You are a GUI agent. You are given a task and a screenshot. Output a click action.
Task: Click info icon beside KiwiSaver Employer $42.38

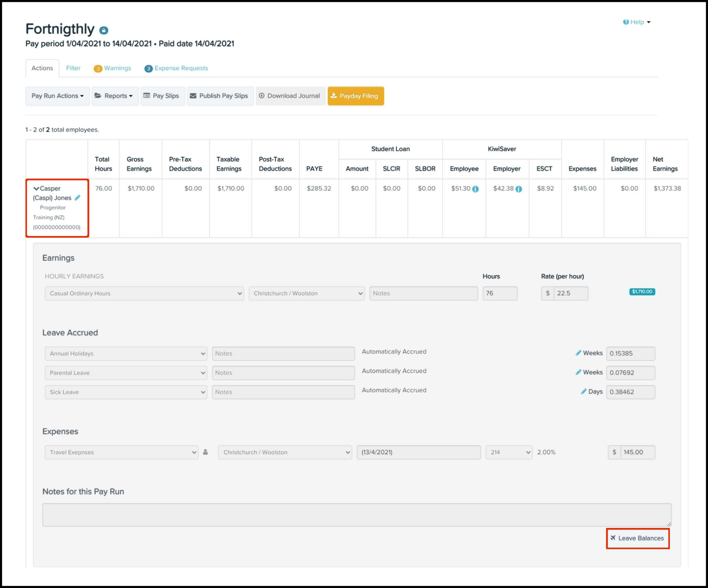(x=519, y=189)
